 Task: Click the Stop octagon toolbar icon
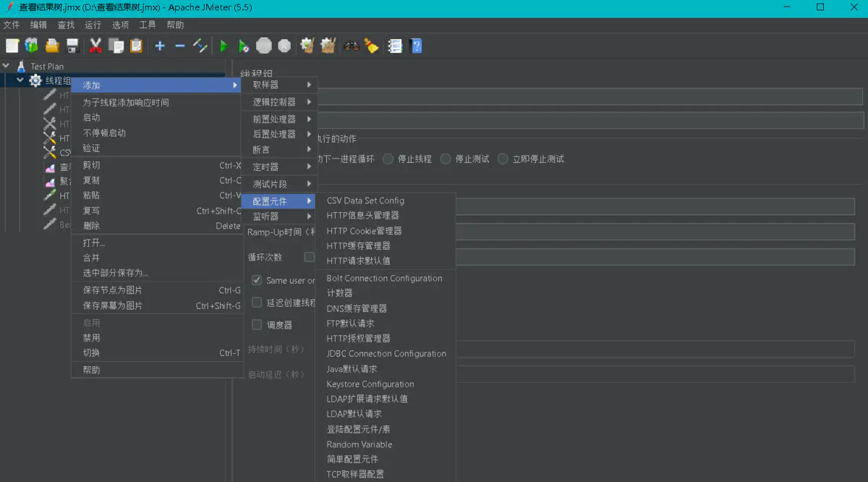click(264, 46)
